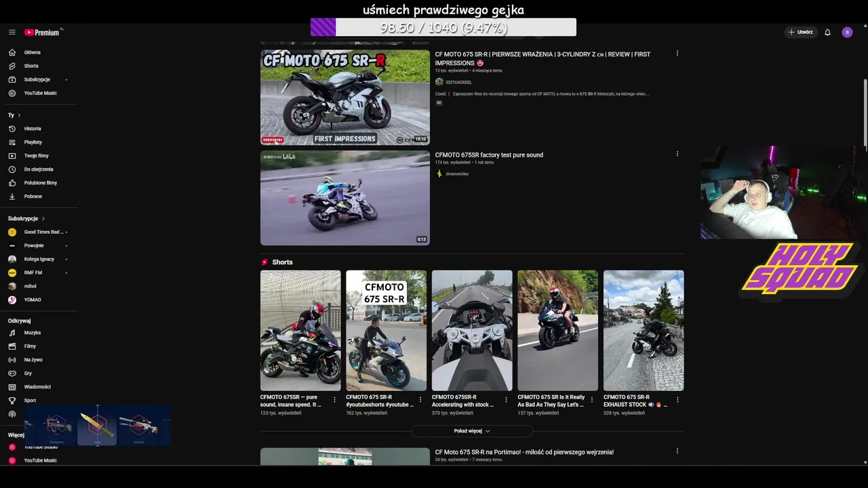Expand the Ty section chevron
This screenshot has height=488, width=868.
click(x=19, y=115)
